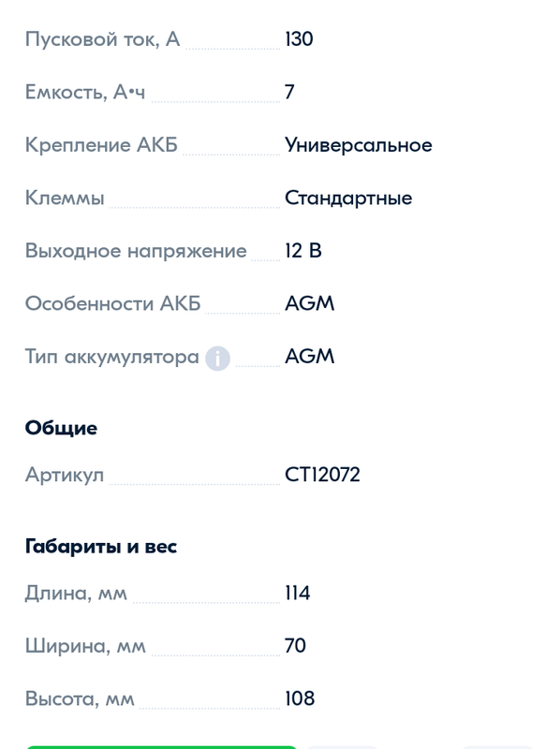Select the Ширина value 70
This screenshot has height=749, width=560.
[x=295, y=646]
